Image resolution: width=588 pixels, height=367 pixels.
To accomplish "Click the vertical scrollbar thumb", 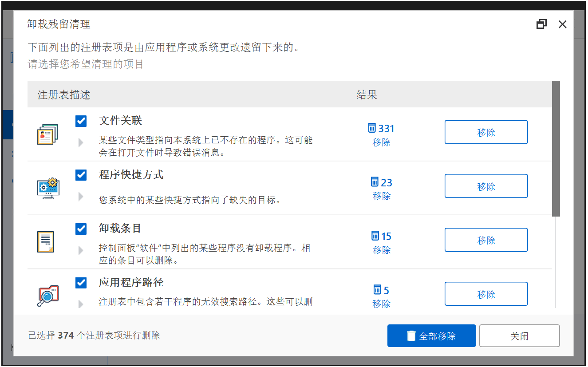I will point(556,149).
